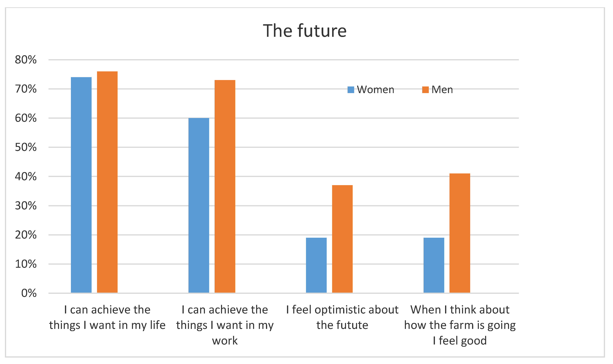
Task: Select the "things I want in my work" axis label
Action: click(x=225, y=325)
